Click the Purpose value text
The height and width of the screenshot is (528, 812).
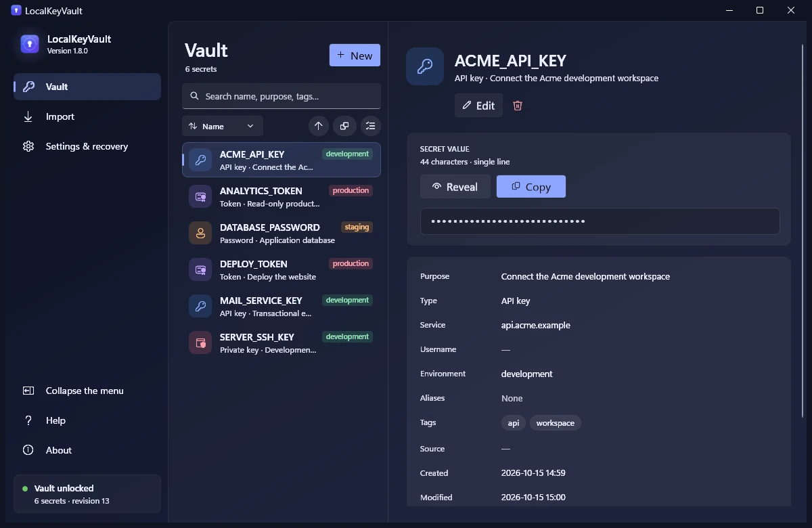pos(585,276)
